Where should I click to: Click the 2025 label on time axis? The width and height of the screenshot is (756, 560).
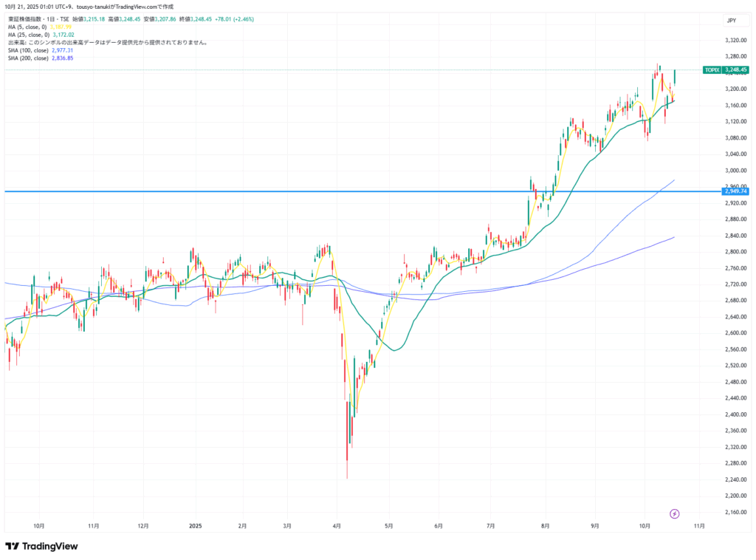pos(195,527)
